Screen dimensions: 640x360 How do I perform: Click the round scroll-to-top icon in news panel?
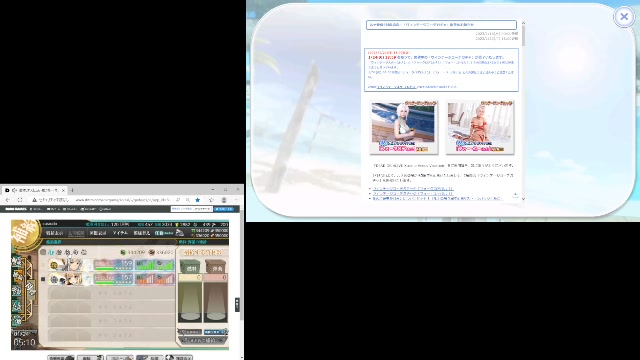[x=516, y=194]
